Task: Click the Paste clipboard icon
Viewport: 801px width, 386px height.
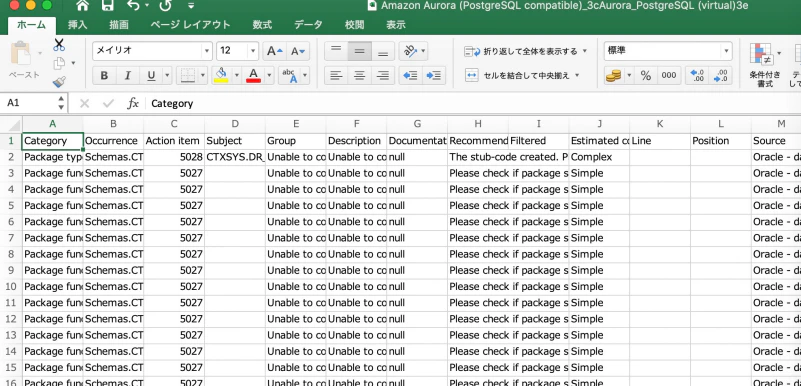Action: (x=20, y=53)
